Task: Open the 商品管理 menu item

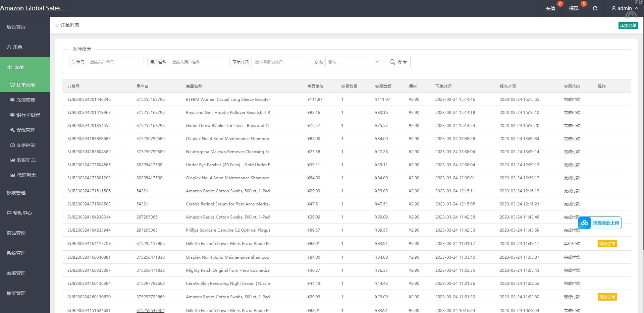Action: coord(16,233)
